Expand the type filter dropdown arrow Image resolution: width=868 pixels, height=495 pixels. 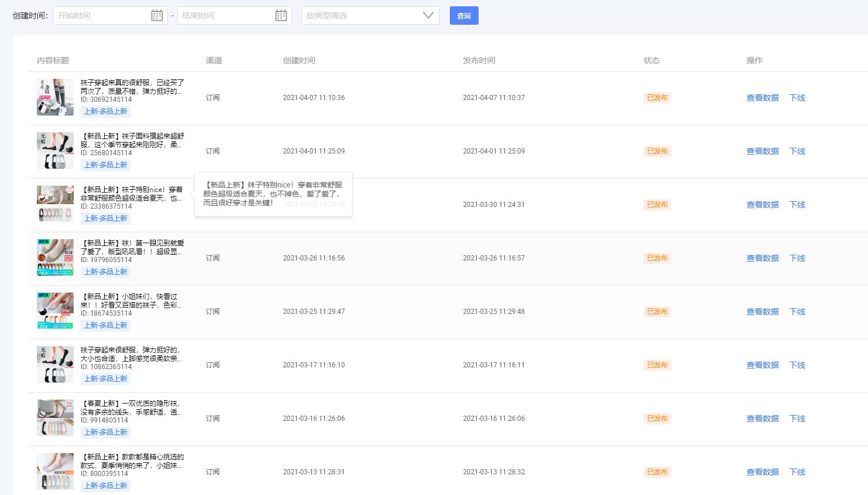click(428, 16)
